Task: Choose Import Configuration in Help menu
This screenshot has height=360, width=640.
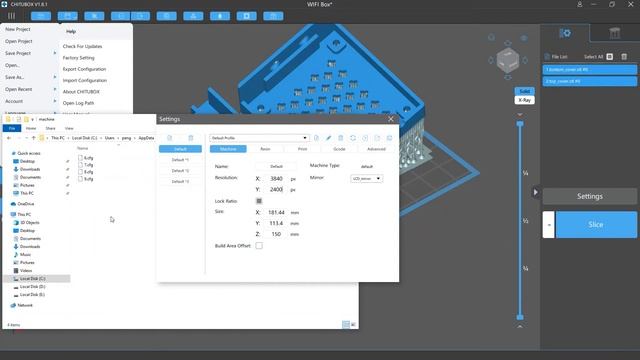Action: (x=85, y=80)
